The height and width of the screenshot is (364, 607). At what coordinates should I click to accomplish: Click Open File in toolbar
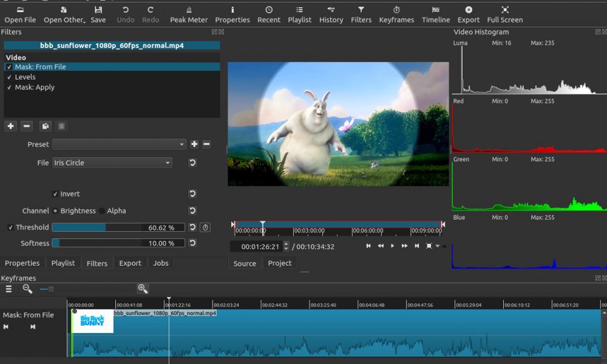(x=20, y=15)
